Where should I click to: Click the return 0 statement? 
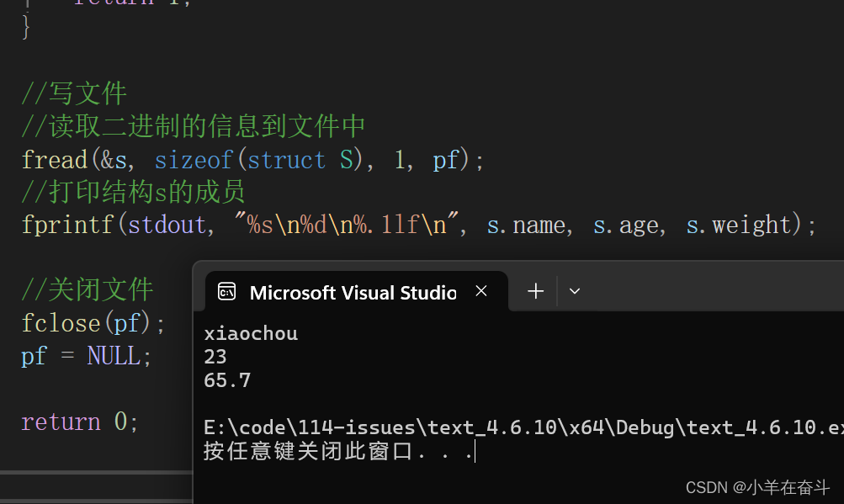click(x=79, y=422)
